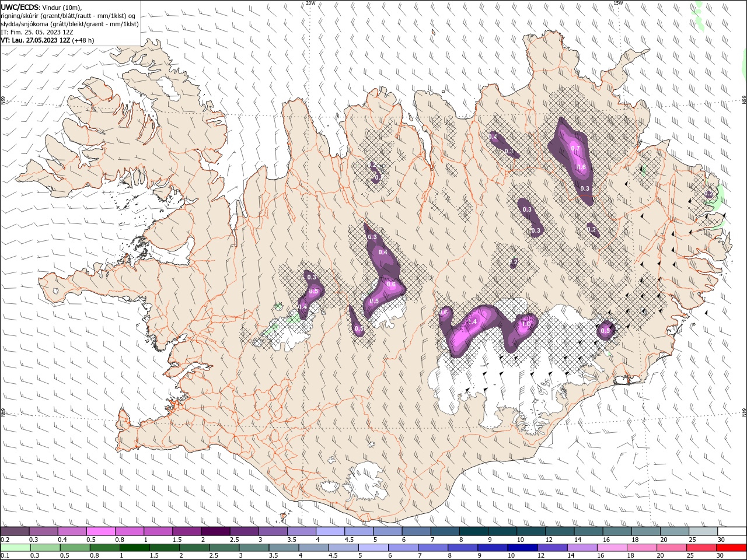Select the 'VT: Lau. 27.05.2023 12Z (+48 h)' line

[x=47, y=40]
